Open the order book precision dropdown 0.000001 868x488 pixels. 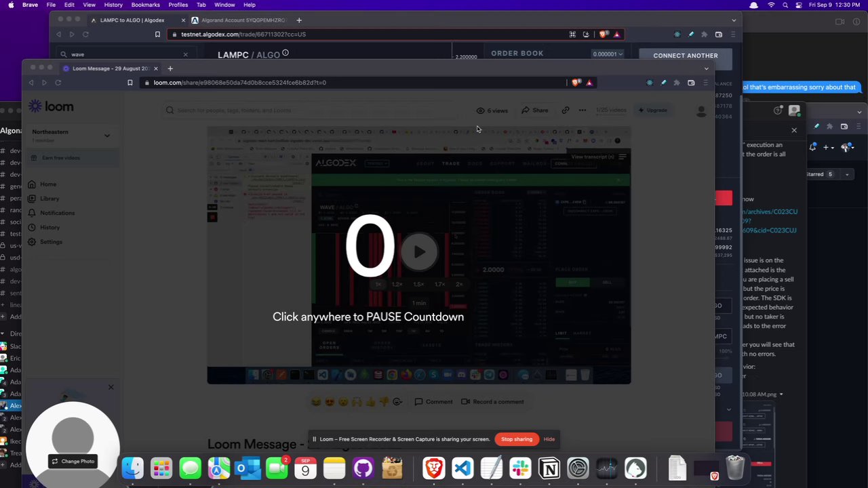[608, 54]
